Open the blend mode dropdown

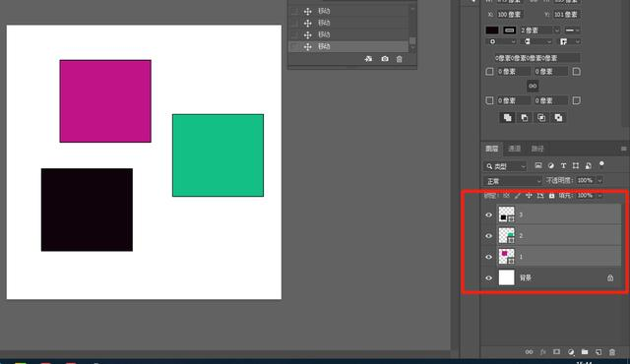point(513,181)
